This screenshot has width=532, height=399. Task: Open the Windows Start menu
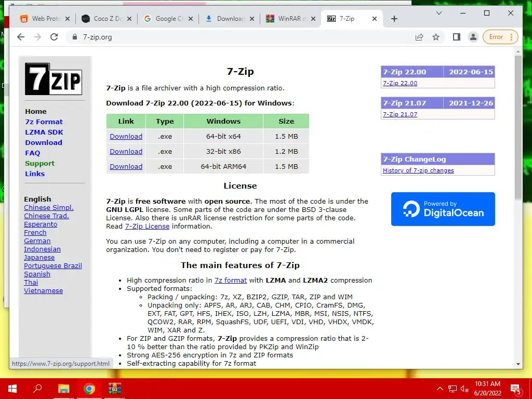[12, 389]
